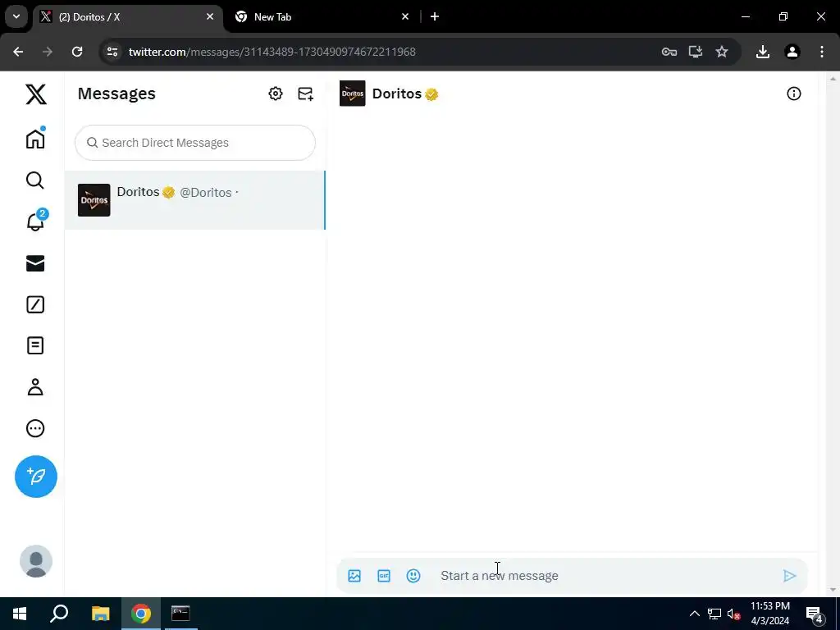
Task: Open Lists icon in sidebar
Action: click(35, 345)
